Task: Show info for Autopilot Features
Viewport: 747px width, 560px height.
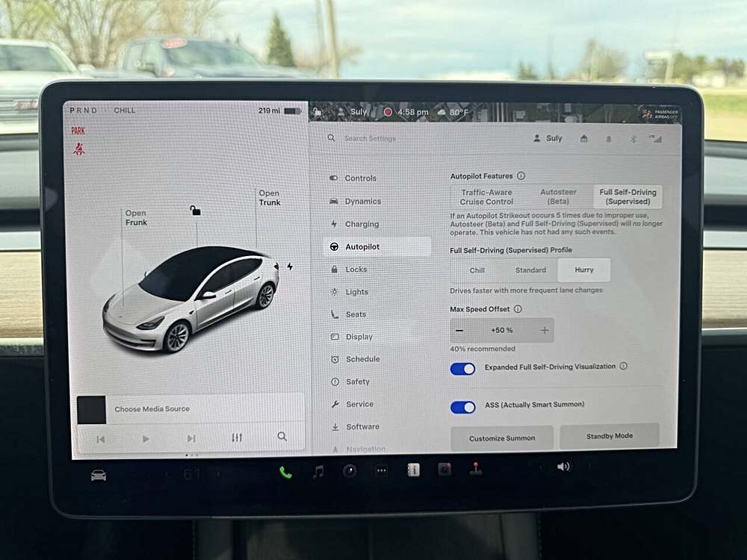Action: coord(521,176)
